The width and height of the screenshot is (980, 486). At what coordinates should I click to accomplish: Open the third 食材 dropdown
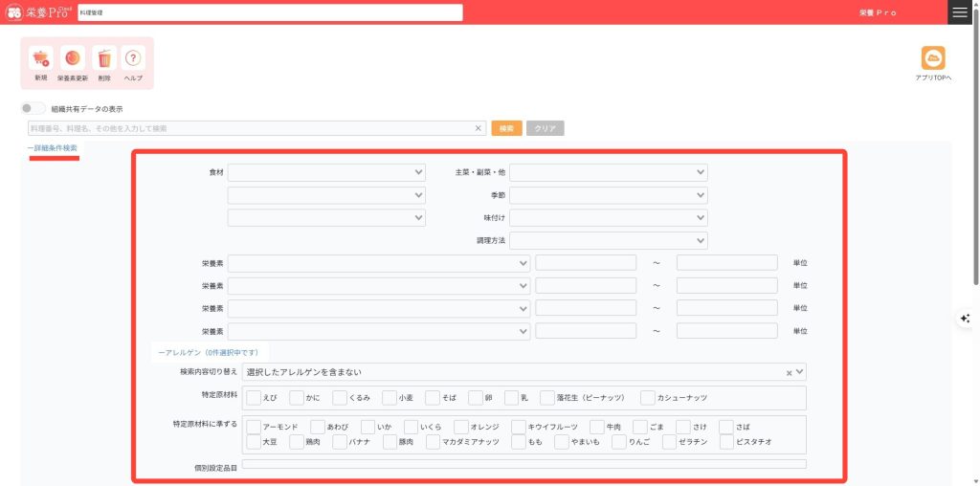(x=326, y=218)
